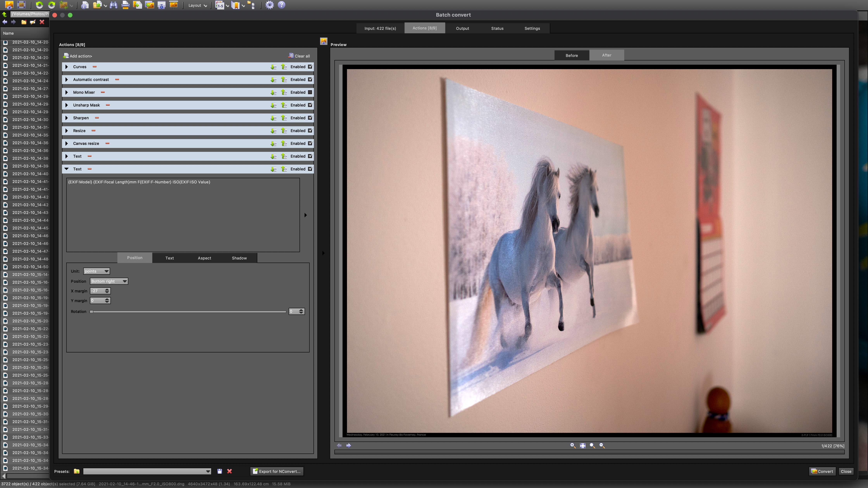This screenshot has width=868, height=488.
Task: Open the Position dropdown showing Bottom right
Action: tap(109, 281)
